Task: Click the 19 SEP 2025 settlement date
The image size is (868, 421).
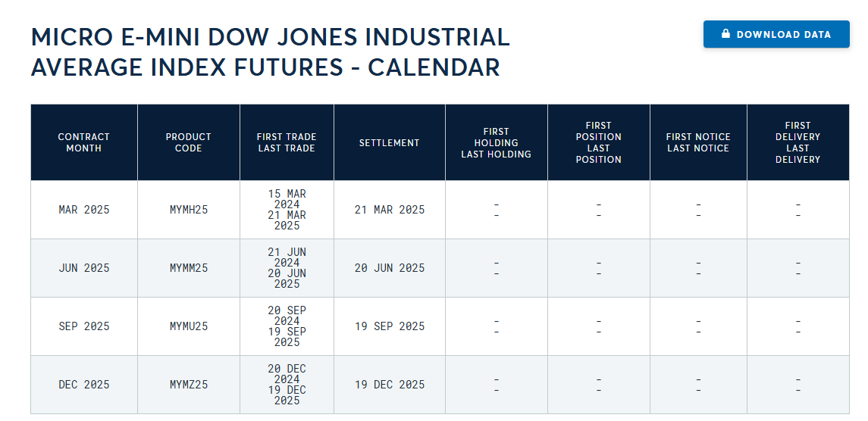Action: [390, 326]
